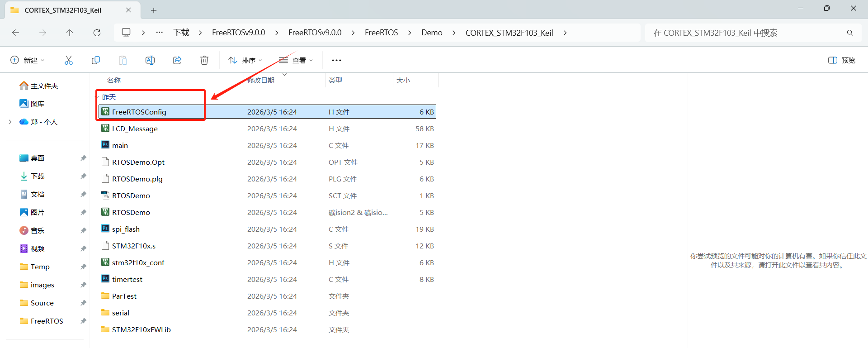Select the STM32F10xFWLib folder
The height and width of the screenshot is (348, 868).
[x=267, y=329]
